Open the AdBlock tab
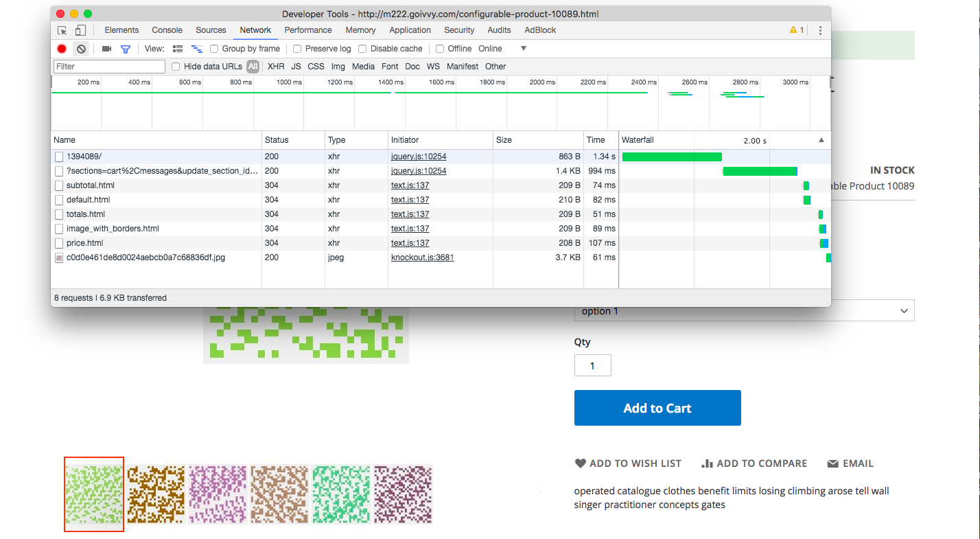The height and width of the screenshot is (539, 980). 540,30
